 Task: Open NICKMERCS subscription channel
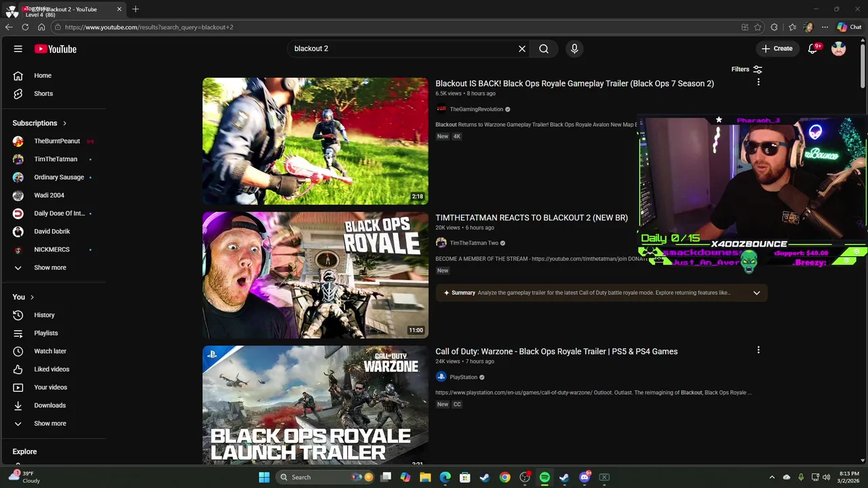click(53, 249)
